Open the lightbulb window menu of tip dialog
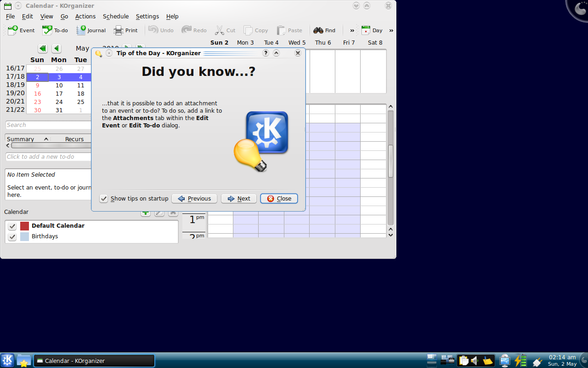The height and width of the screenshot is (368, 588). pos(98,53)
